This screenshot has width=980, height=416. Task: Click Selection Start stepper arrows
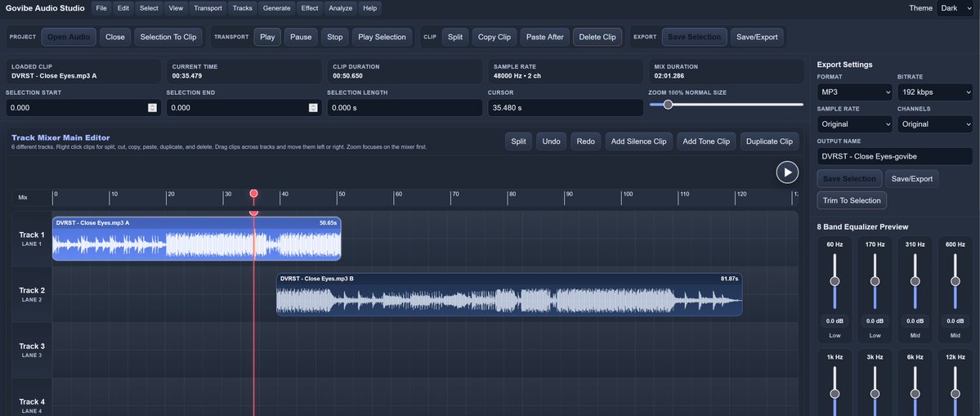pyautogui.click(x=152, y=108)
